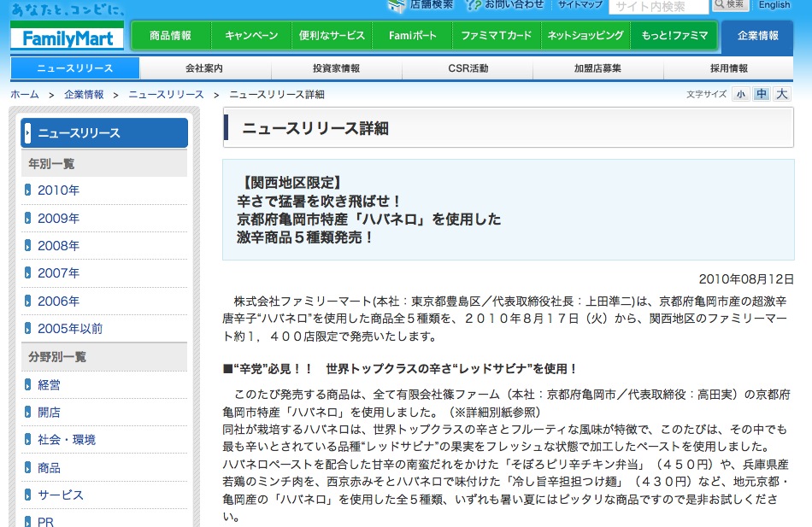Click the site search input field
This screenshot has height=527, width=812.
[x=658, y=7]
